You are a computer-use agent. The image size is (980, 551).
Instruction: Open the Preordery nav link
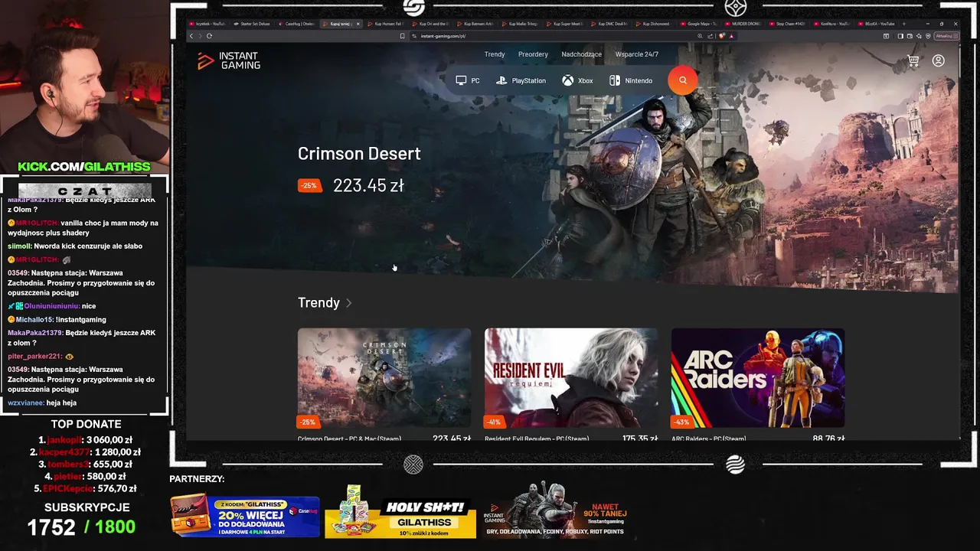coord(533,54)
